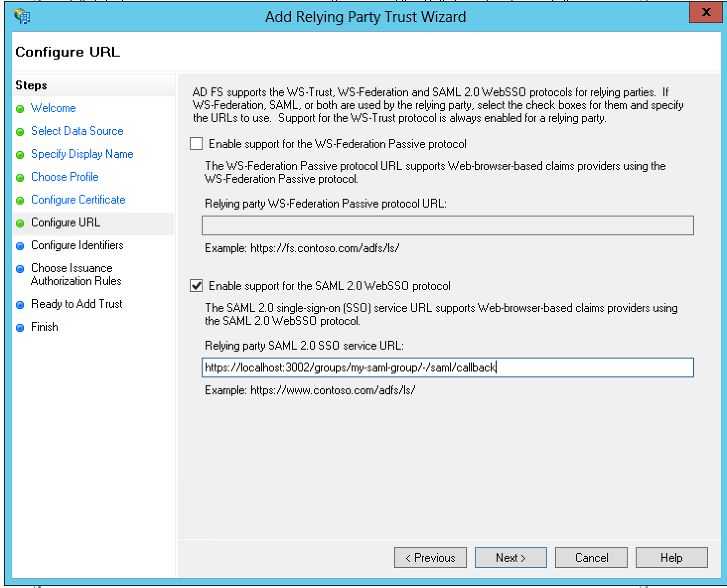Select the Specify Display Name step
The image size is (727, 588).
[82, 154]
